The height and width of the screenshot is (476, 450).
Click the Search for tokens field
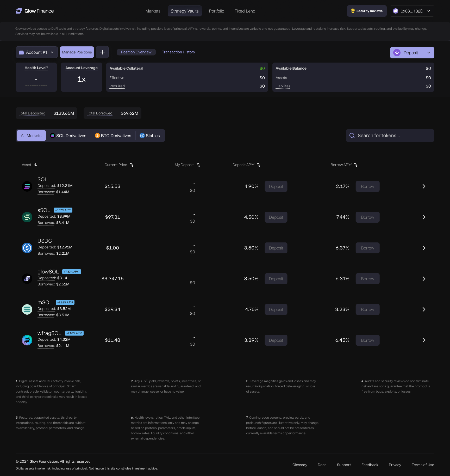click(x=390, y=136)
